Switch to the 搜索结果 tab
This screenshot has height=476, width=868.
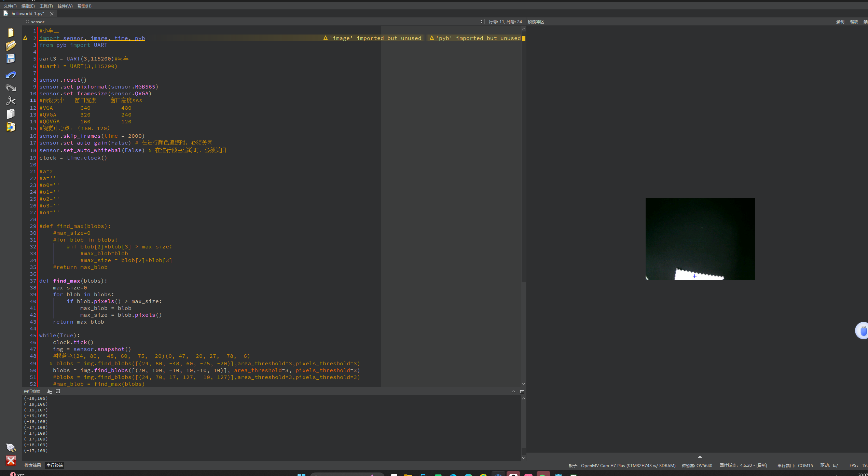32,465
